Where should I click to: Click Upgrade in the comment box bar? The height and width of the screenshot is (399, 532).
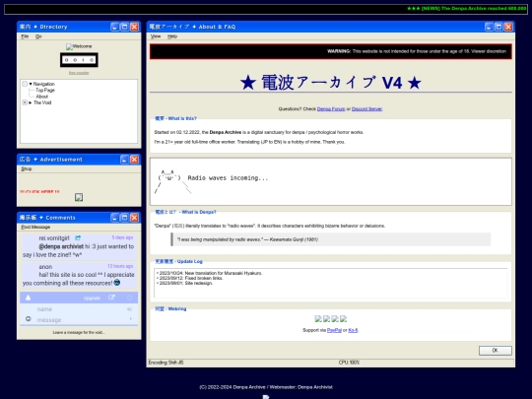(x=92, y=298)
